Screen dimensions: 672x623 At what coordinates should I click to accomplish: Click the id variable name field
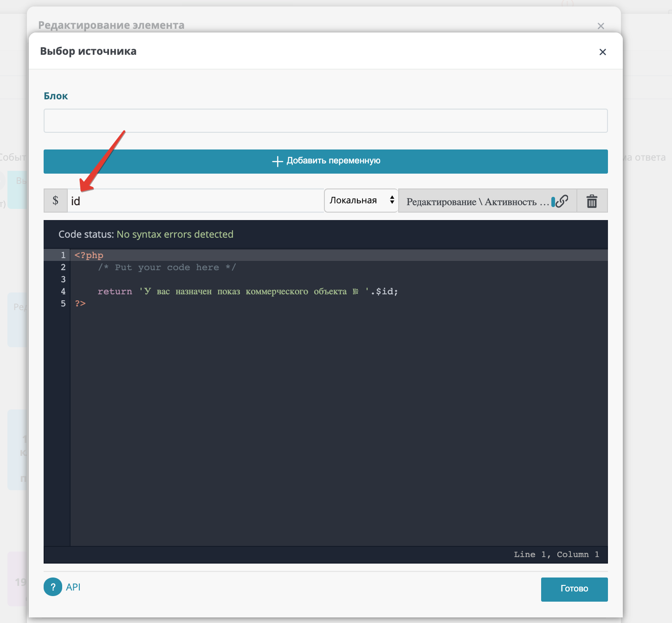195,201
